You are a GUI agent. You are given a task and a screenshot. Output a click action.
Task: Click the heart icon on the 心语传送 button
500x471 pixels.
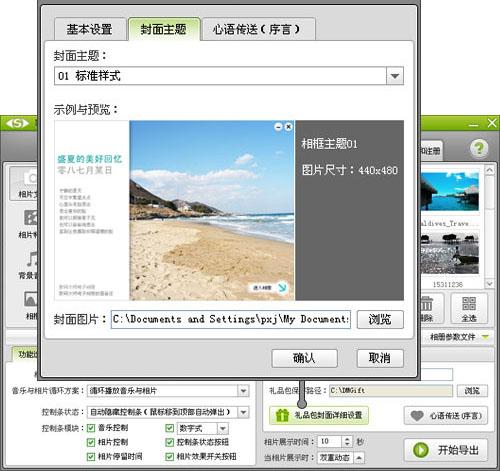point(417,415)
